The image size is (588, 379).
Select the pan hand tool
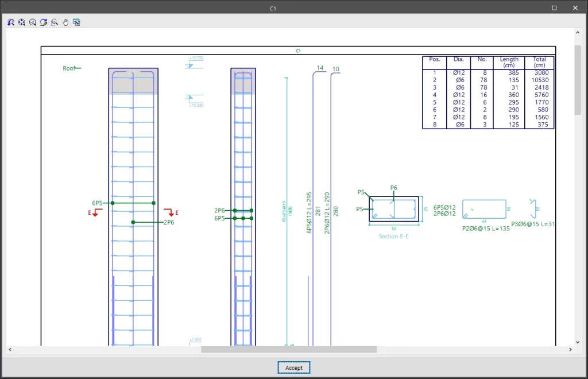point(65,22)
